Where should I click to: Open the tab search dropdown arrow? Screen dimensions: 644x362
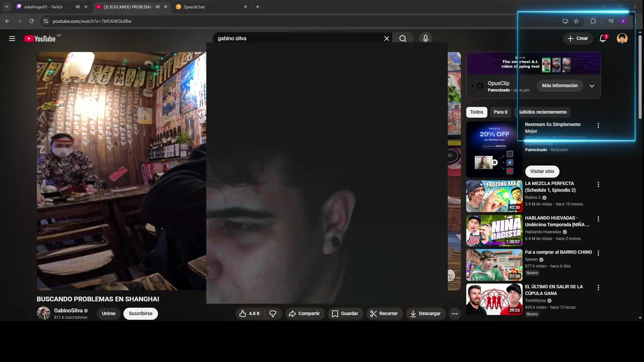click(7, 7)
